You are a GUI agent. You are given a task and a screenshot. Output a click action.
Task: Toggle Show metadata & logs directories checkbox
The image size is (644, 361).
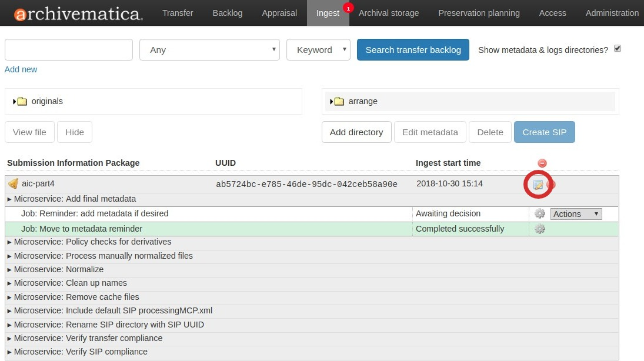(x=617, y=49)
